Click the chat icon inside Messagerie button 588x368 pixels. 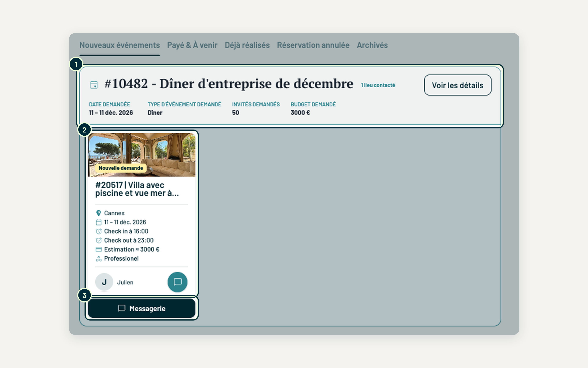click(x=122, y=308)
